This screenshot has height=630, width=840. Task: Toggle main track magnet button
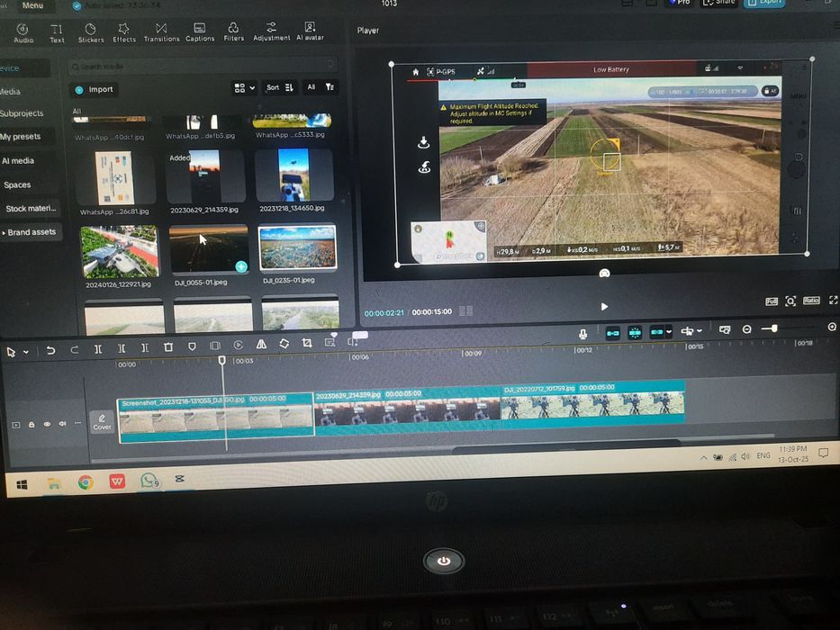coord(613,333)
